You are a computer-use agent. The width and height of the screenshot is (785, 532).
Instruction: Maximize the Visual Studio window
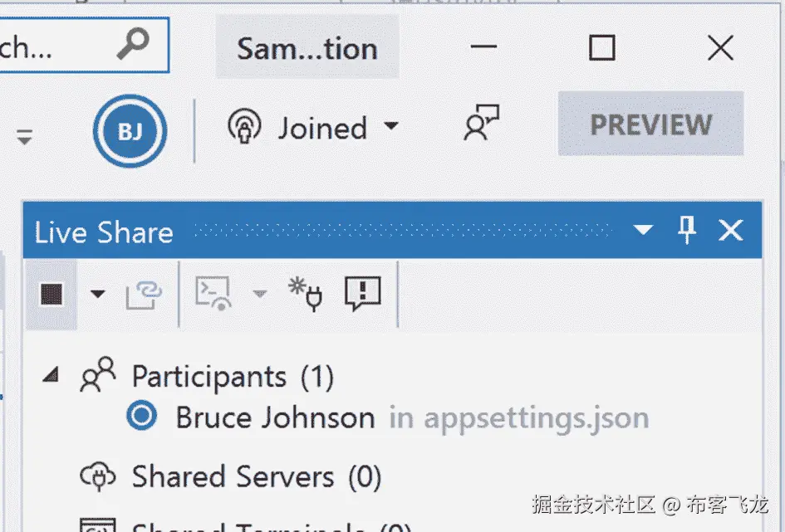tap(601, 47)
